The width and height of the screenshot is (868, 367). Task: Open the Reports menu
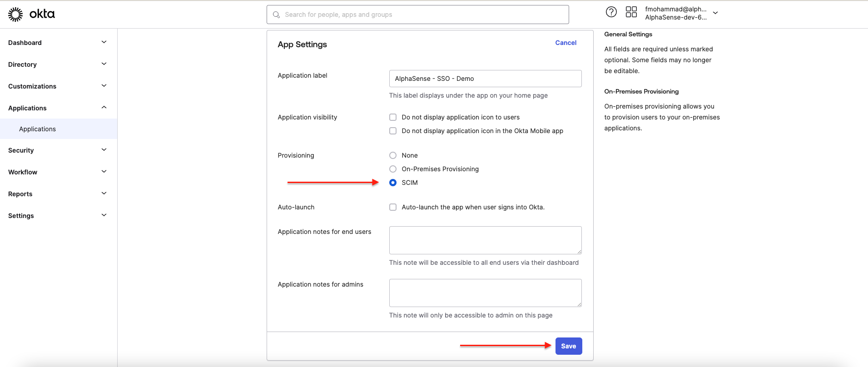pos(58,194)
